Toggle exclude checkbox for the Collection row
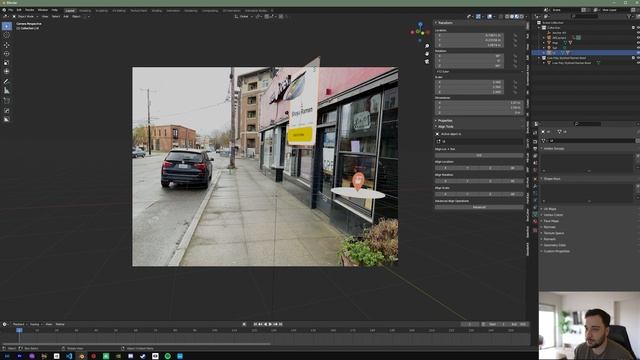This screenshot has height=360, width=640. 633,28
